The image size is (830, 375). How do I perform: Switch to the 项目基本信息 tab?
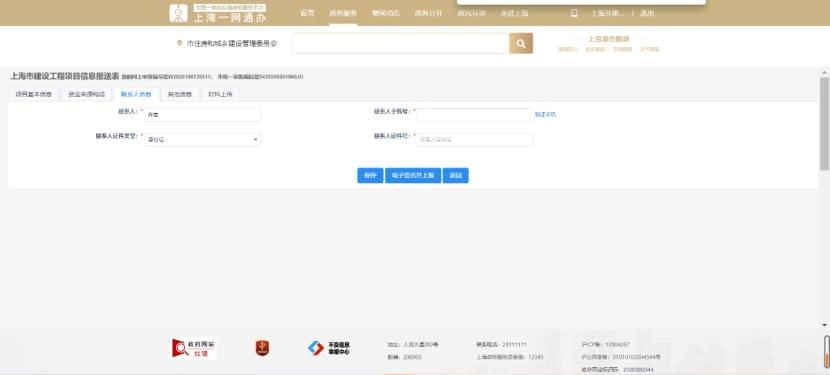click(34, 95)
